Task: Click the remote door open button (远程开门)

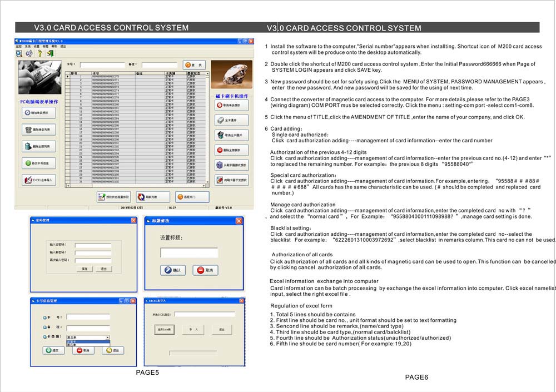Action: point(192,197)
